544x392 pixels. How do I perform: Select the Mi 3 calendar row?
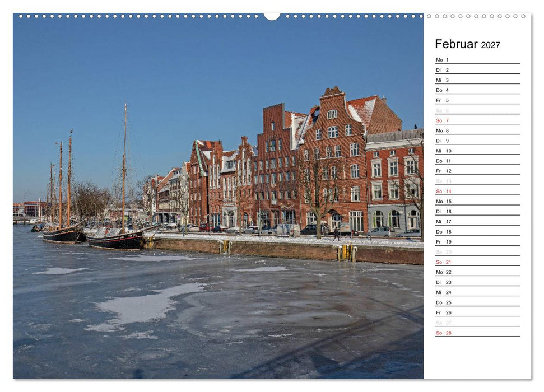[x=477, y=80]
